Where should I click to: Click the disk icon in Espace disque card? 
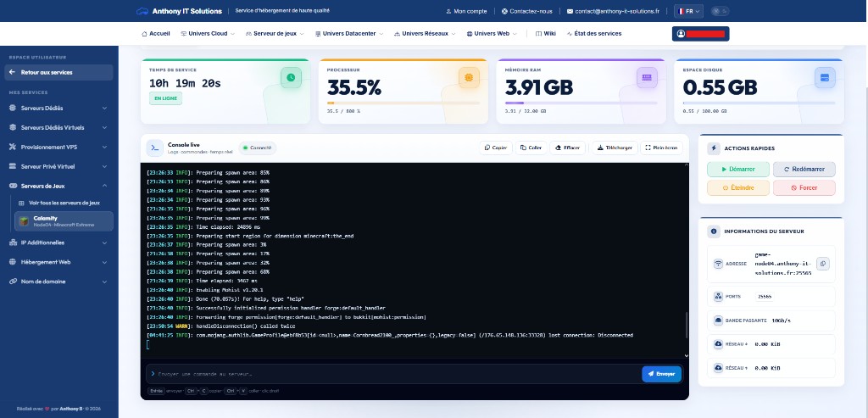click(825, 78)
